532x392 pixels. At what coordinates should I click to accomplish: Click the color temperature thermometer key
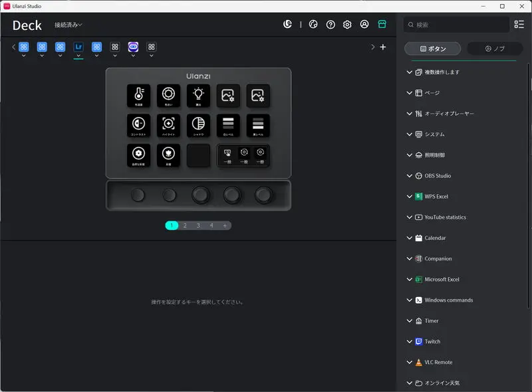tap(138, 95)
